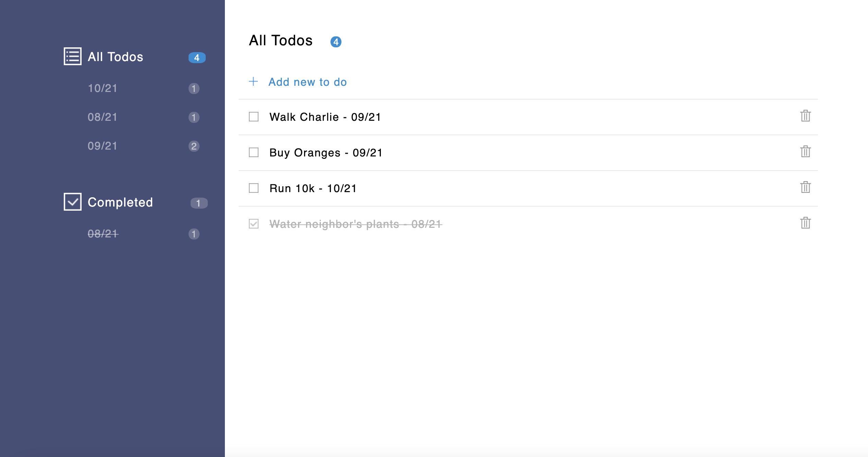The width and height of the screenshot is (868, 457).
Task: Click the plus icon to add todo
Action: (x=253, y=82)
